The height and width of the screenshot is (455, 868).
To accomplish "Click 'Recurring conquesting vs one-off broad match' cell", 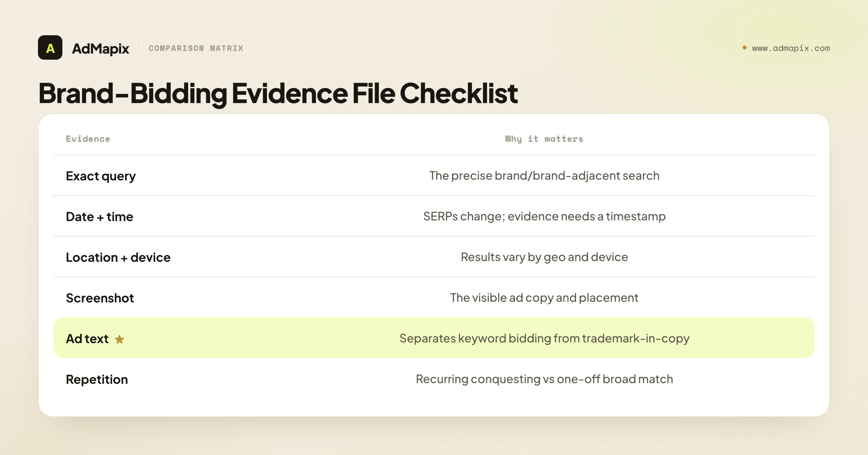I will tap(544, 379).
